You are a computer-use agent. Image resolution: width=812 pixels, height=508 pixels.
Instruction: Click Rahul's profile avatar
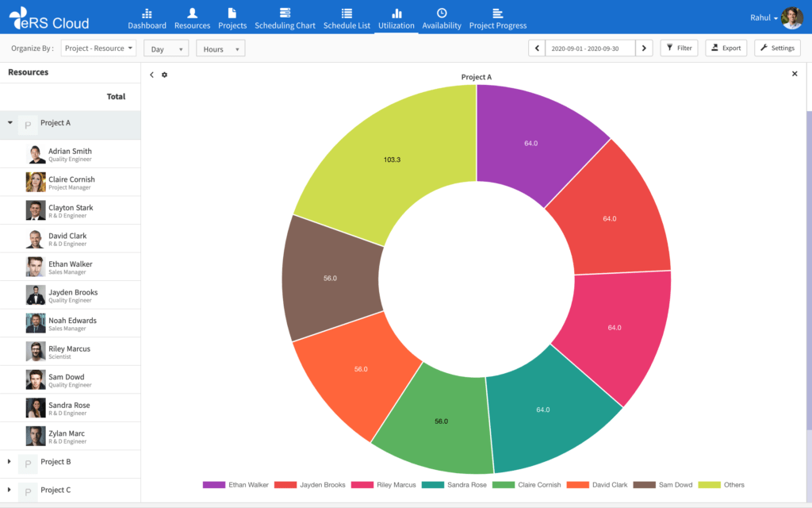tap(792, 17)
